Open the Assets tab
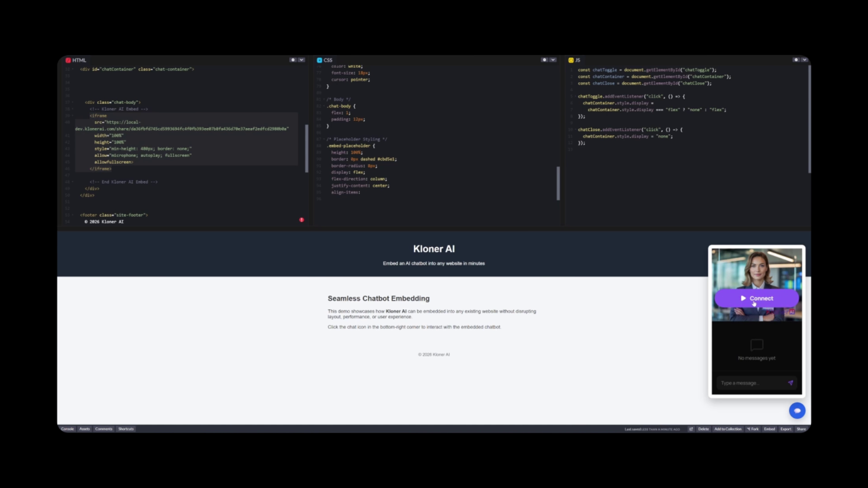868x488 pixels. tap(85, 429)
